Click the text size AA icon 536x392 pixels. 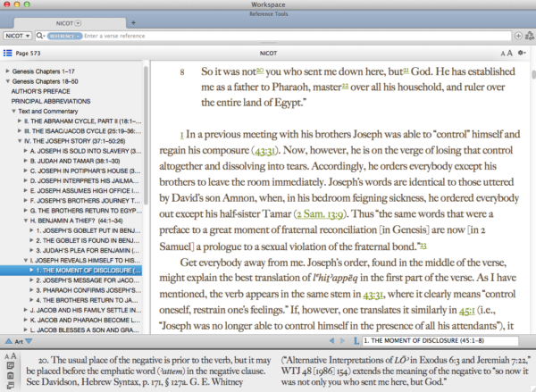pos(506,53)
